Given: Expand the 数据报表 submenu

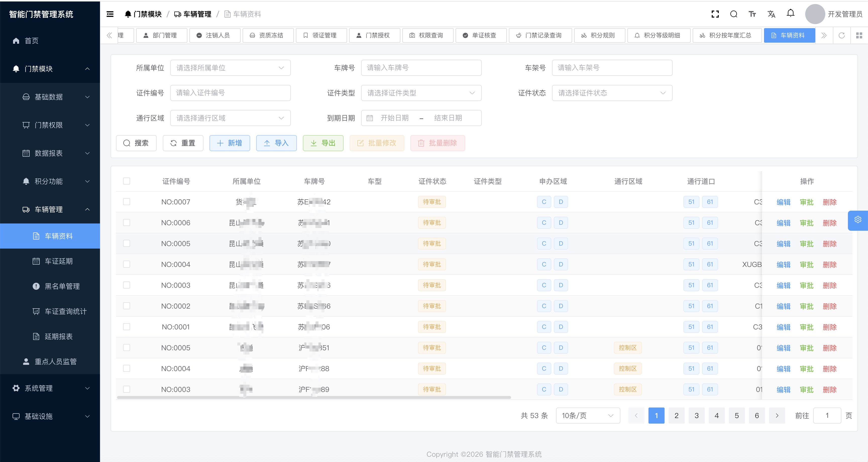Looking at the screenshot, I should (50, 153).
